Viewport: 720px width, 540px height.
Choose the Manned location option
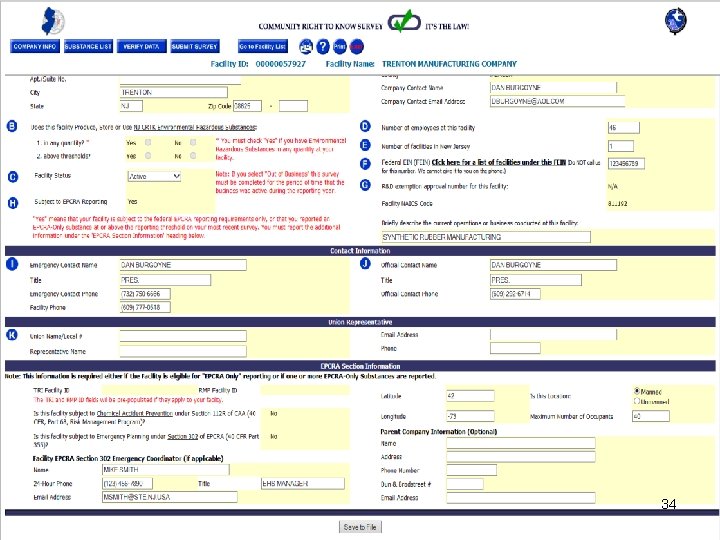click(637, 391)
